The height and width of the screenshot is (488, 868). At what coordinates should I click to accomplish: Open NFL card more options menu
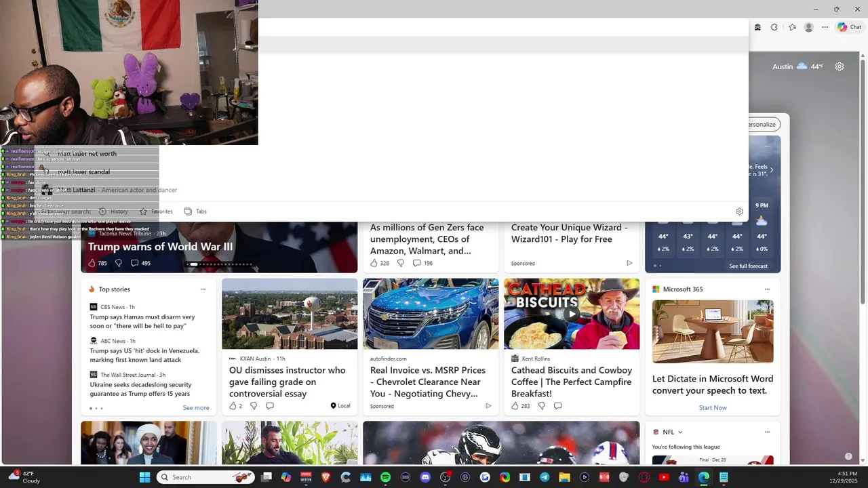[767, 432]
